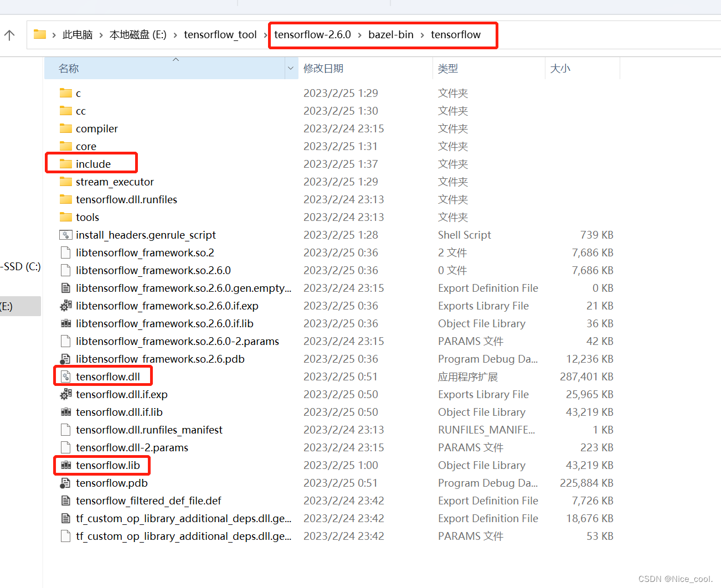This screenshot has height=588, width=721.
Task: Open the core folder
Action: tap(86, 146)
